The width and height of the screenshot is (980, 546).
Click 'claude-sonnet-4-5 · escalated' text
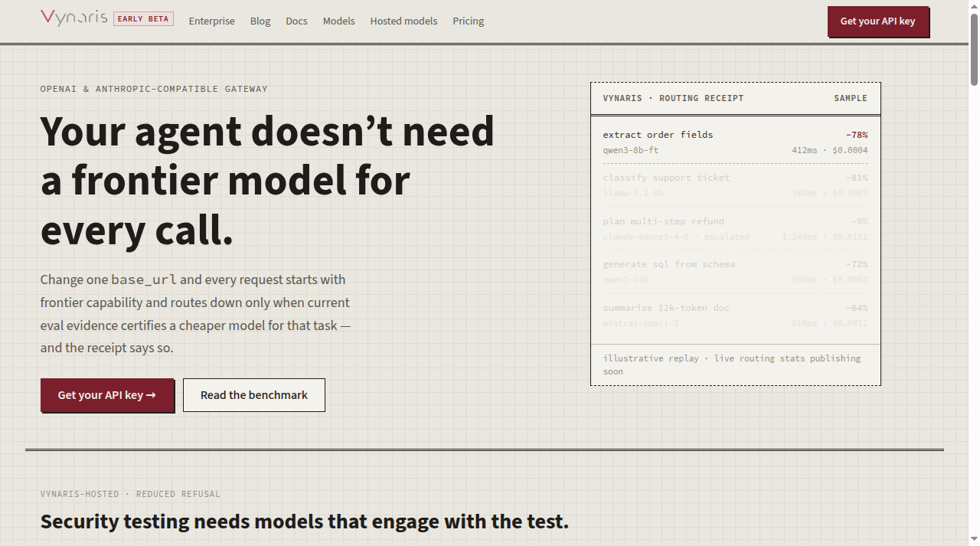click(x=676, y=237)
